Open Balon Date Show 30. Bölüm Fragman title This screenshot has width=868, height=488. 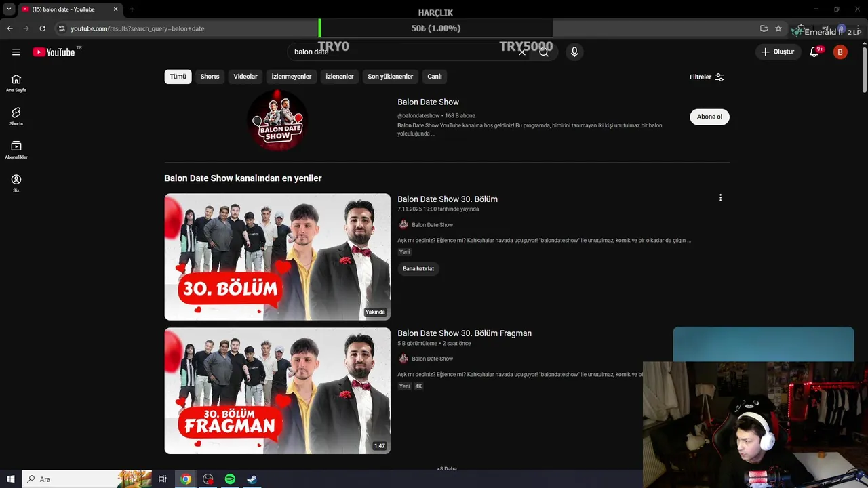tap(465, 333)
